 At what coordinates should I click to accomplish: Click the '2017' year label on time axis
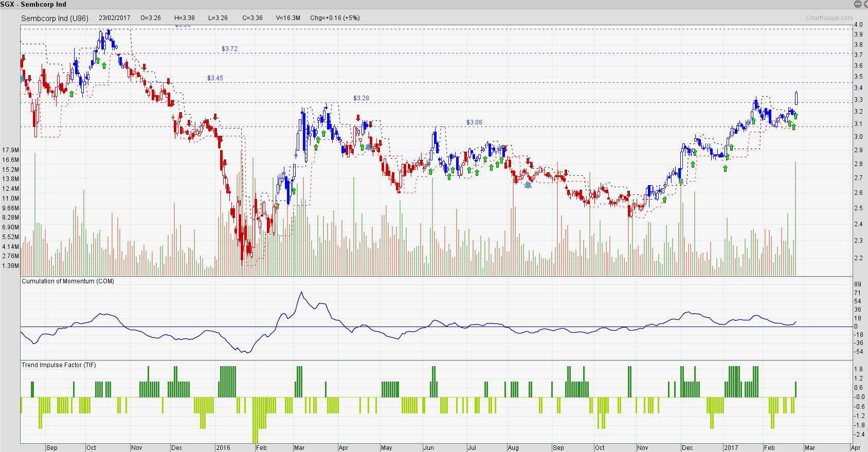tap(730, 448)
